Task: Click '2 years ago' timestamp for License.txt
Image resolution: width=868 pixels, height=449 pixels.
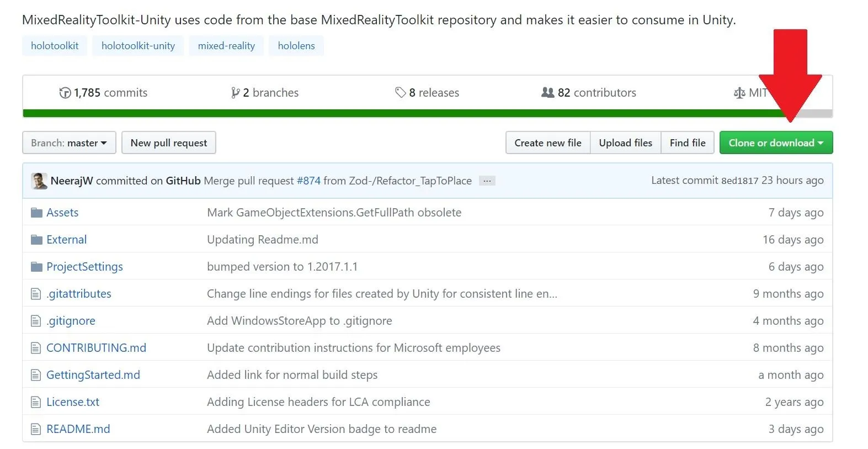Action: (794, 402)
